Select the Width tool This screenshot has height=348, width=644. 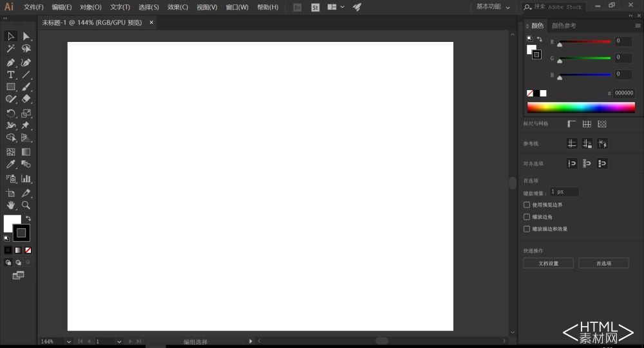(x=11, y=125)
